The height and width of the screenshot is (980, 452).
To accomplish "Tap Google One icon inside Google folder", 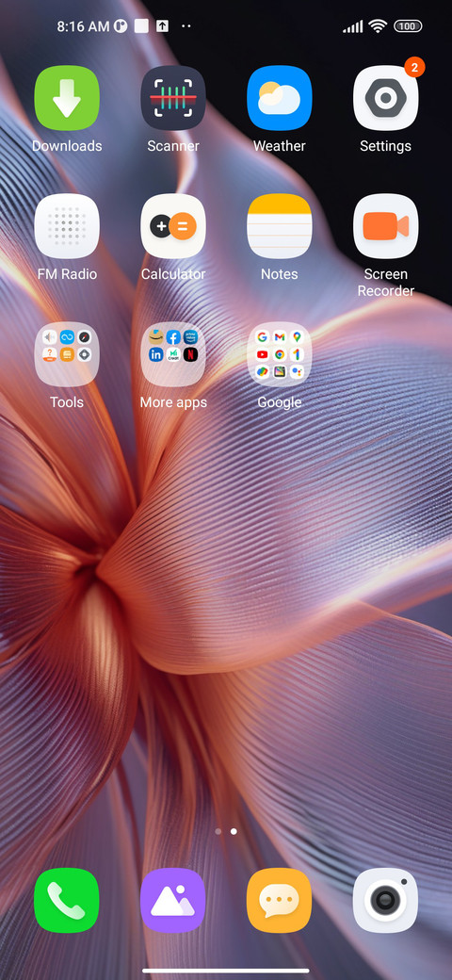I will (297, 354).
